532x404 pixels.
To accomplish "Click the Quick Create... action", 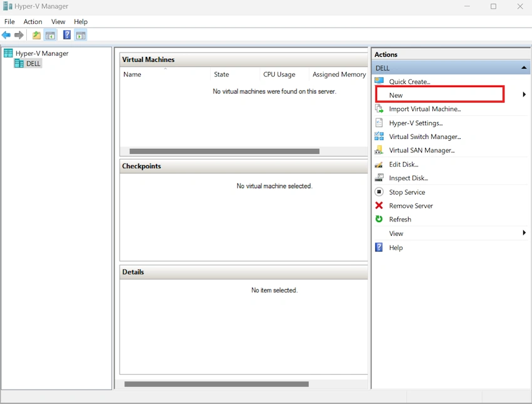I will click(409, 82).
